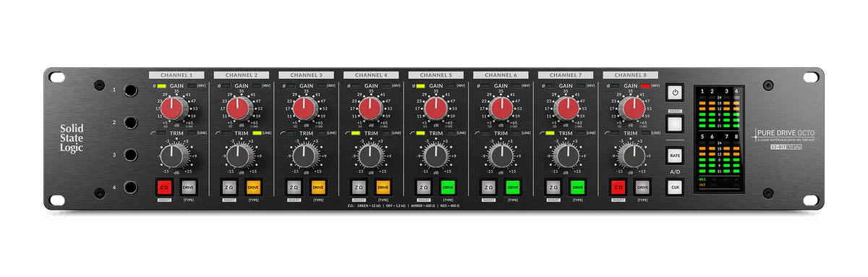Click amber DRIVE button on Channel 4
Screen dimensions: 868x277
click(383, 187)
